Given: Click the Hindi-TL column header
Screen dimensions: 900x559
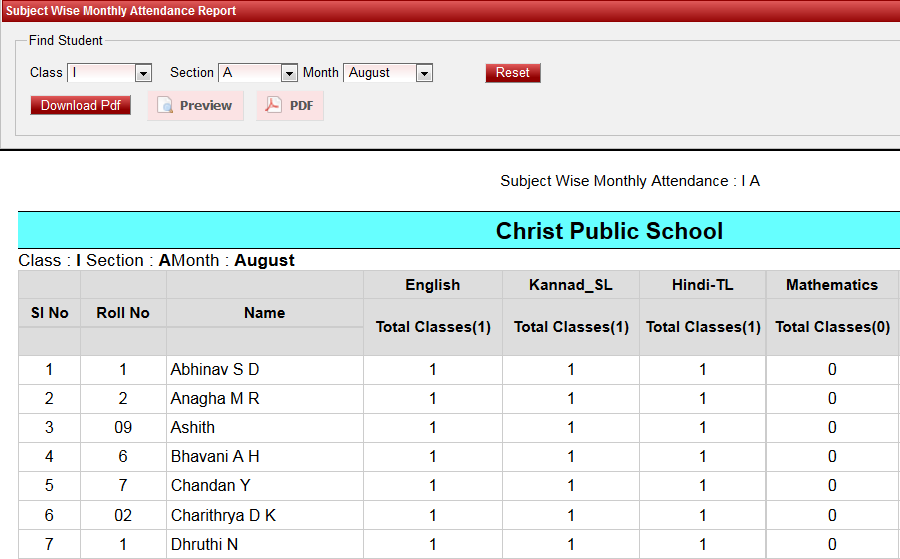Looking at the screenshot, I should (702, 285).
